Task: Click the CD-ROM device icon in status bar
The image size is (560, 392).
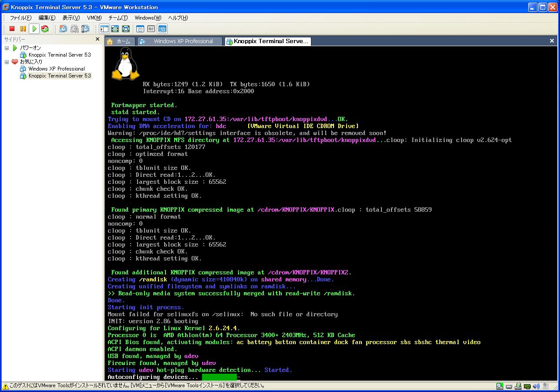Action: (500, 386)
